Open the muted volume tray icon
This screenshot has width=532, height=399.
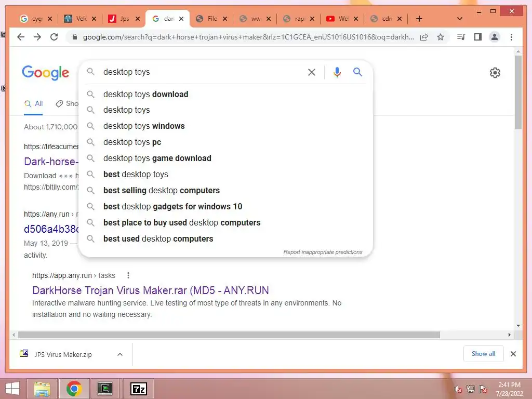(458, 389)
